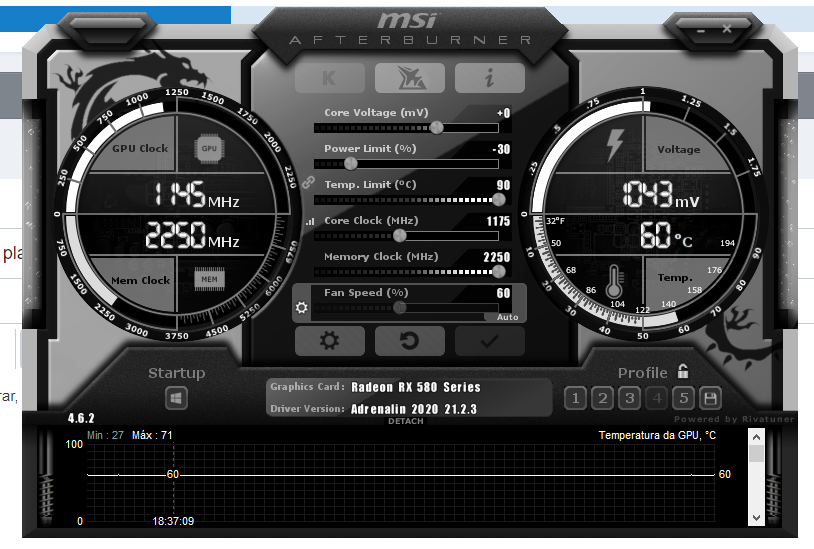Image resolution: width=814 pixels, height=549 pixels.
Task: Select profile slot 1
Action: click(575, 398)
